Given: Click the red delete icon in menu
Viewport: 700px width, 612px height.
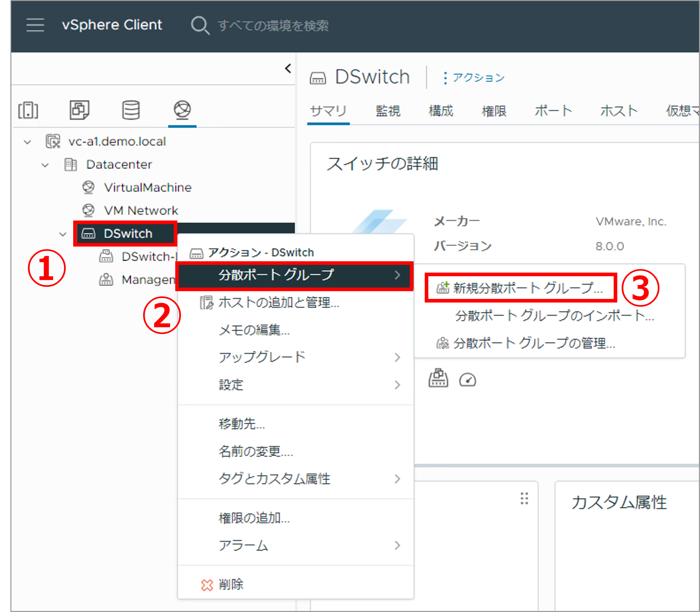Looking at the screenshot, I should [x=207, y=585].
